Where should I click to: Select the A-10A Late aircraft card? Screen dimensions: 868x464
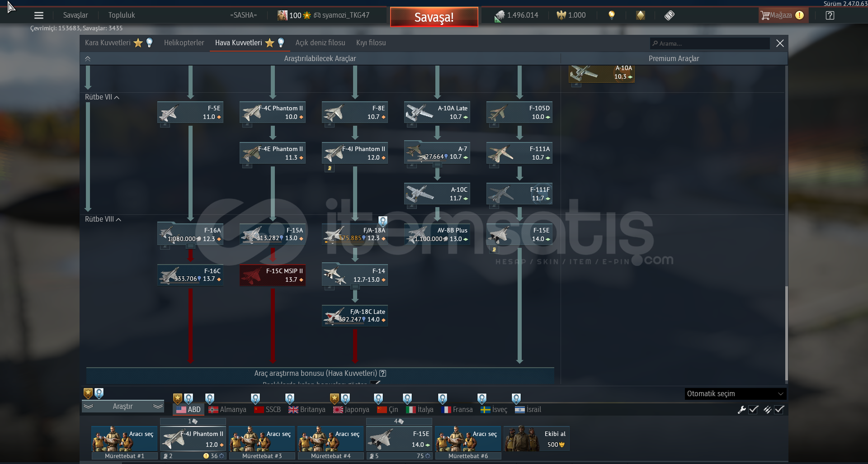437,113
